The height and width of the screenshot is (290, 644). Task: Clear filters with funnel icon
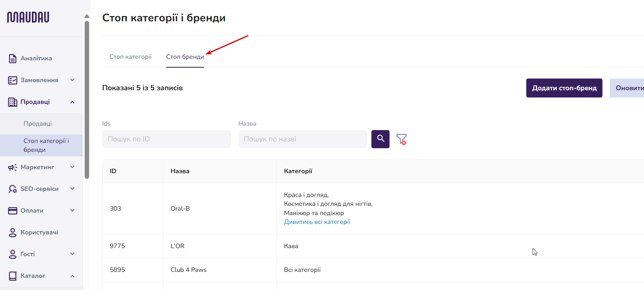click(x=401, y=139)
